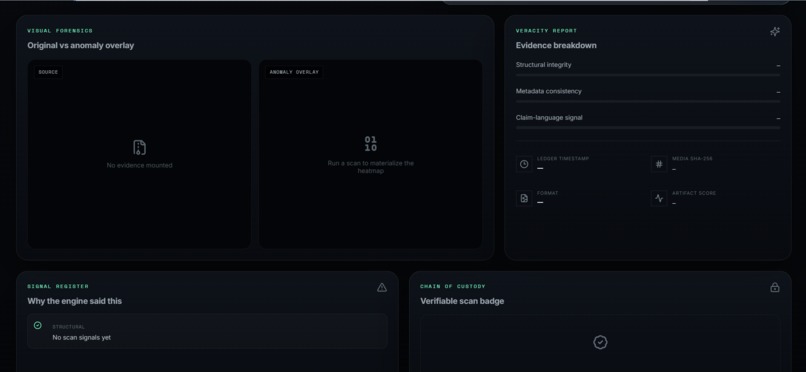Click the No evidence mounted text
This screenshot has height=372, width=806.
pyautogui.click(x=139, y=165)
